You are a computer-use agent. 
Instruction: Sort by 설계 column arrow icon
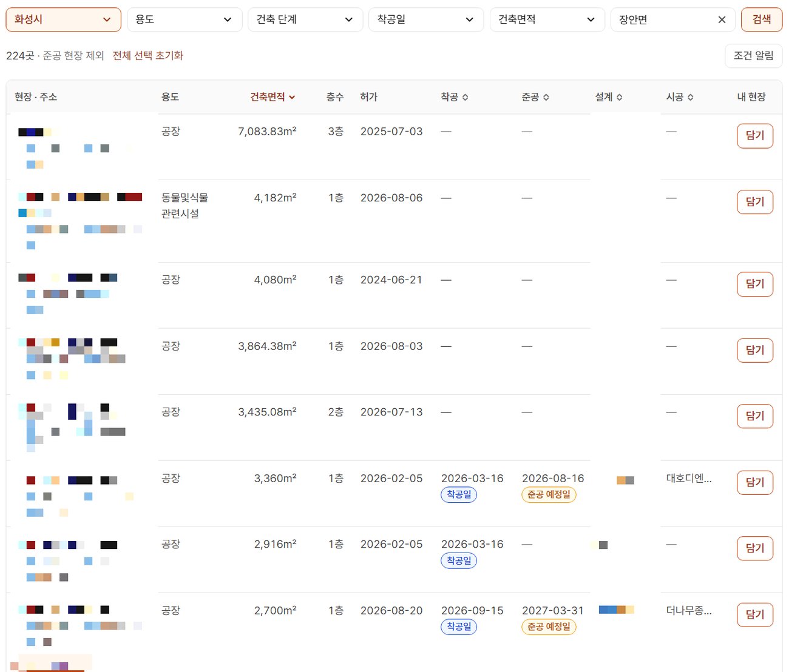620,97
